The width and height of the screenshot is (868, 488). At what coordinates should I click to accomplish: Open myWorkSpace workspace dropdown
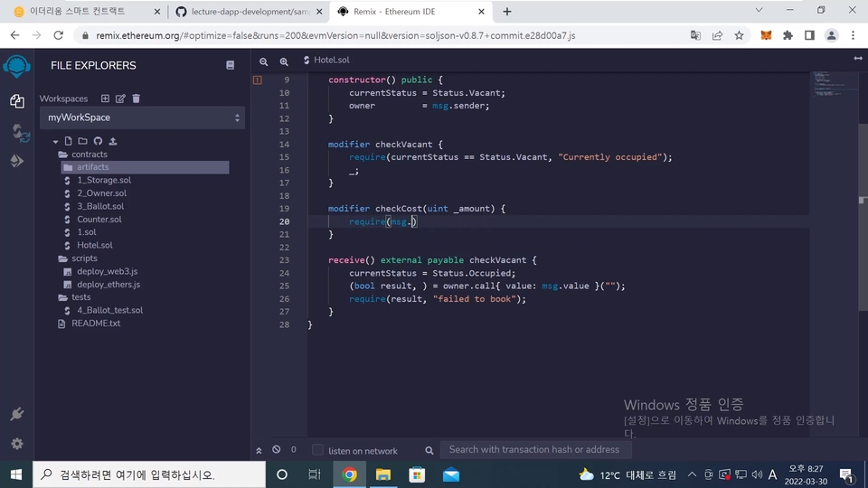click(x=142, y=117)
